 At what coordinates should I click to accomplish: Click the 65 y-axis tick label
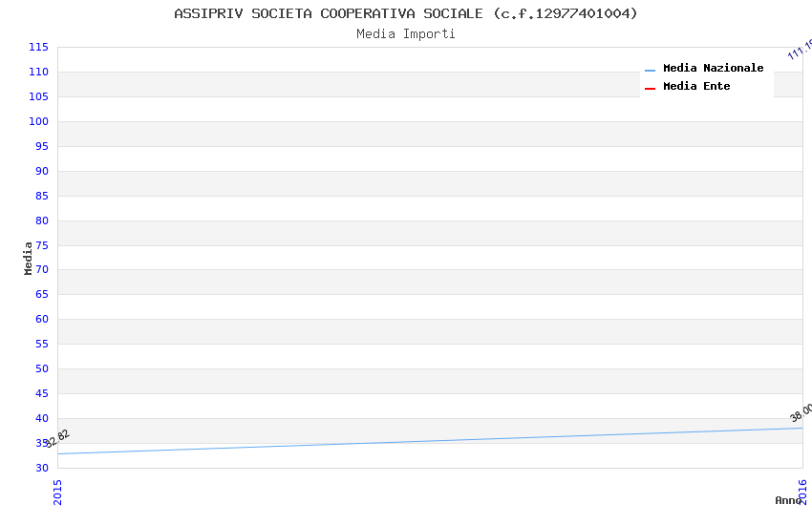click(41, 294)
